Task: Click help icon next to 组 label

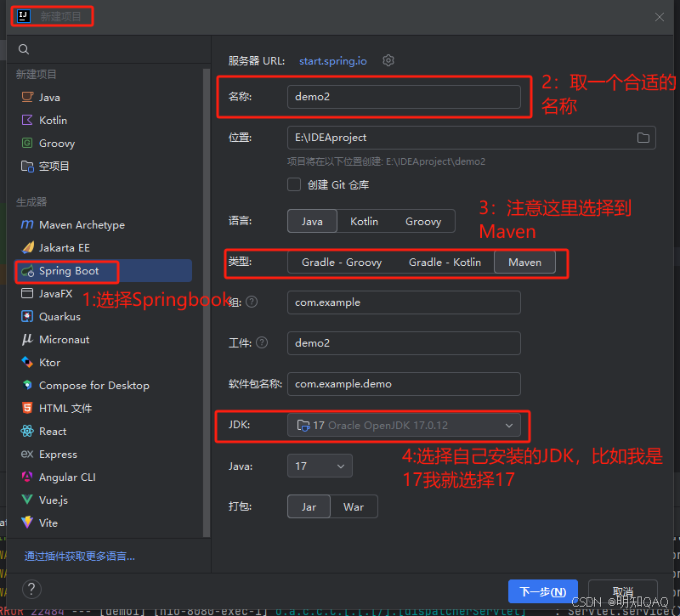Action: [252, 302]
